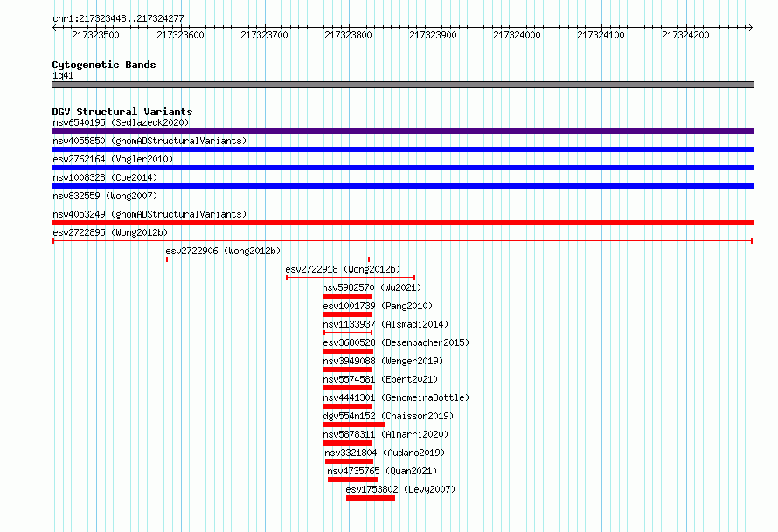
Task: Click the red span line under esv2722906
Action: point(268,259)
